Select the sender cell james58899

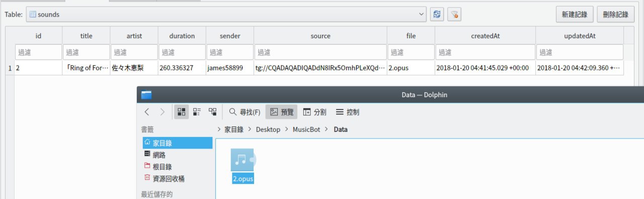tap(229, 68)
